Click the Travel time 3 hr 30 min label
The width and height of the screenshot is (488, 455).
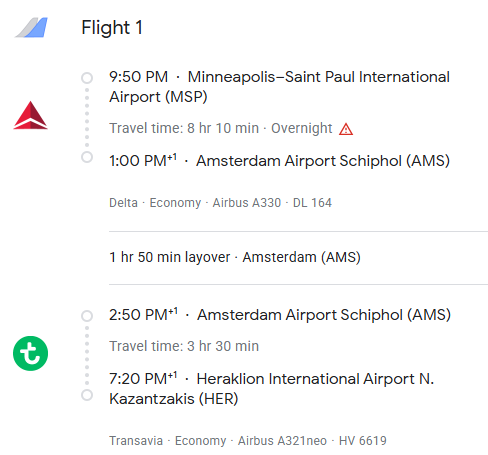point(184,346)
